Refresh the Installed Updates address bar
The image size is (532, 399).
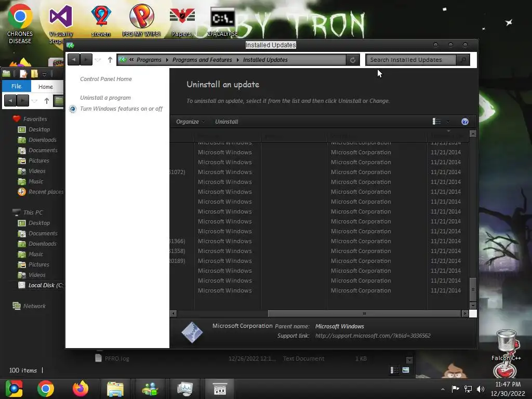coord(353,60)
